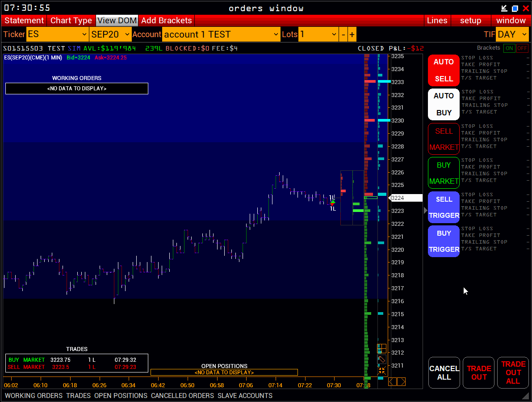The height and width of the screenshot is (402, 532).
Task: Increase lots with the plus button
Action: click(352, 34)
